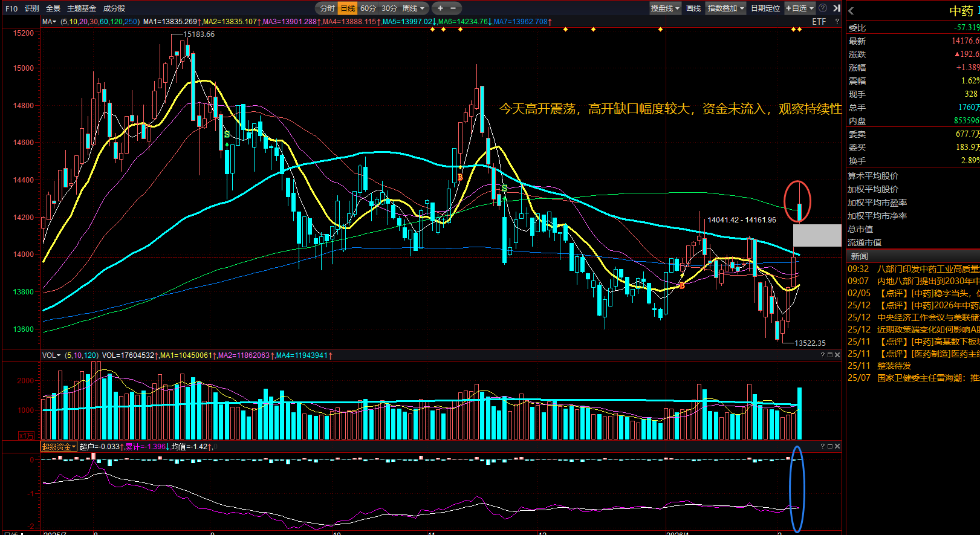The image size is (980, 535).
Task: Switch to 分时 intraday view
Action: click(x=327, y=8)
